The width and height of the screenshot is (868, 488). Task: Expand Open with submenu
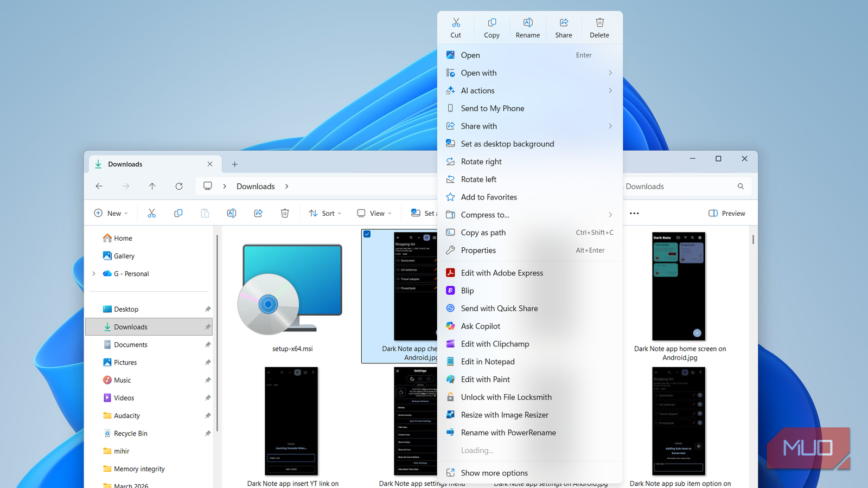[530, 73]
